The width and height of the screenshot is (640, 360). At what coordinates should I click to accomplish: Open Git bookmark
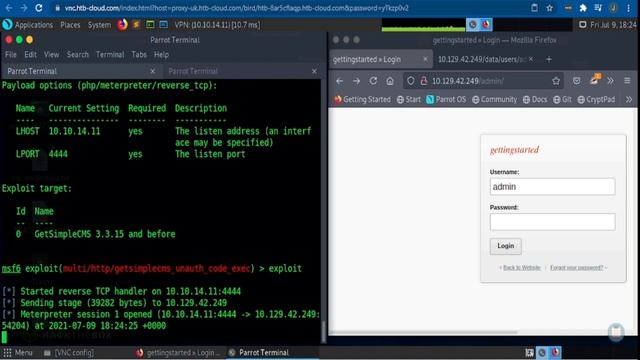(x=562, y=100)
